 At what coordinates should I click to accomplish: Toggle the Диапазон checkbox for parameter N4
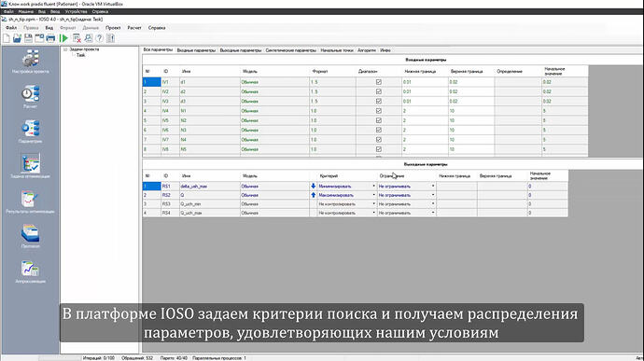pos(379,140)
